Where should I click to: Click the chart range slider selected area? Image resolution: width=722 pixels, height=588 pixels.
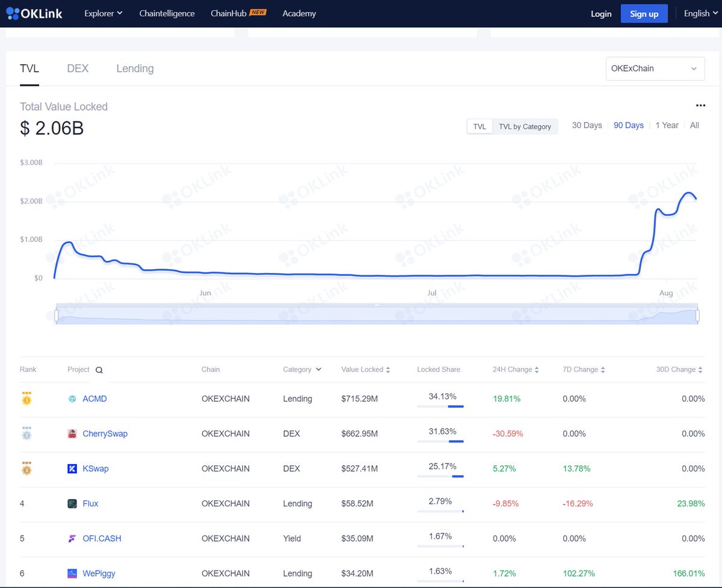[x=377, y=316]
